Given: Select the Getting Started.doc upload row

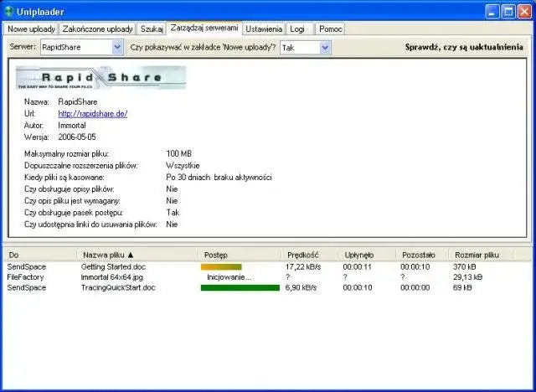Looking at the screenshot, I should coord(268,267).
